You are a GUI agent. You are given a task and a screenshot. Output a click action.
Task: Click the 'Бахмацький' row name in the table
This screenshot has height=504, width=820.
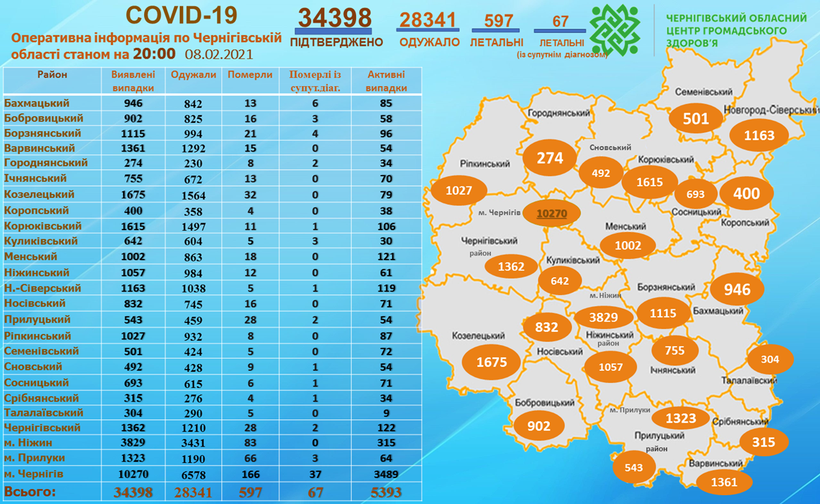pyautogui.click(x=37, y=103)
